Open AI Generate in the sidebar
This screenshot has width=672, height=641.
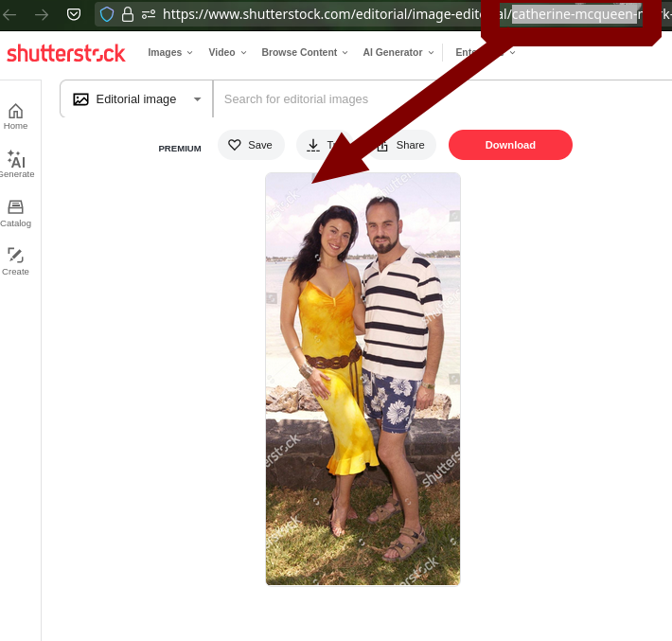(x=16, y=164)
